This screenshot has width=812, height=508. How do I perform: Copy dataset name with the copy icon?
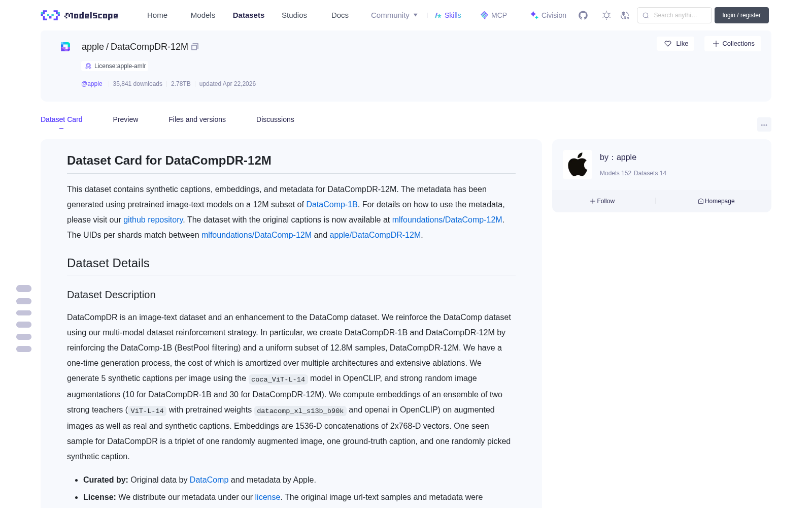coord(195,47)
